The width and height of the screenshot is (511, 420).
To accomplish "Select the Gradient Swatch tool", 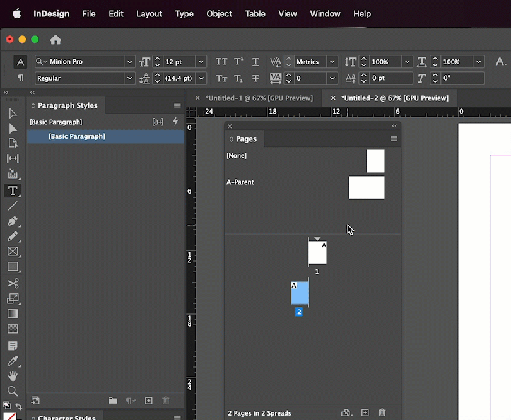I will click(13, 313).
